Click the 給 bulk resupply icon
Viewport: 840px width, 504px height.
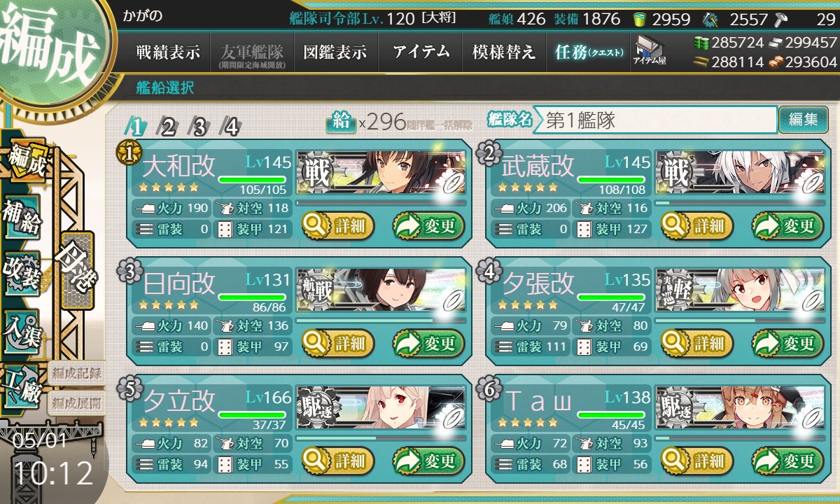[x=341, y=122]
